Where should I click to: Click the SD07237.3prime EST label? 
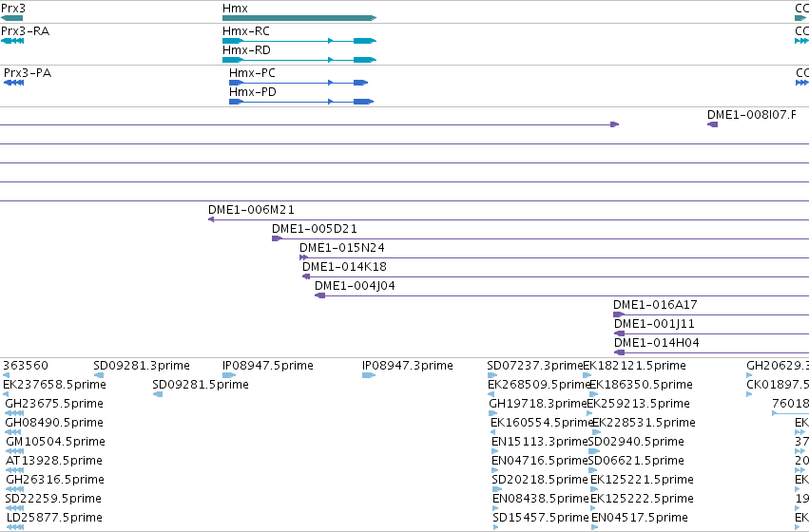pyautogui.click(x=535, y=366)
